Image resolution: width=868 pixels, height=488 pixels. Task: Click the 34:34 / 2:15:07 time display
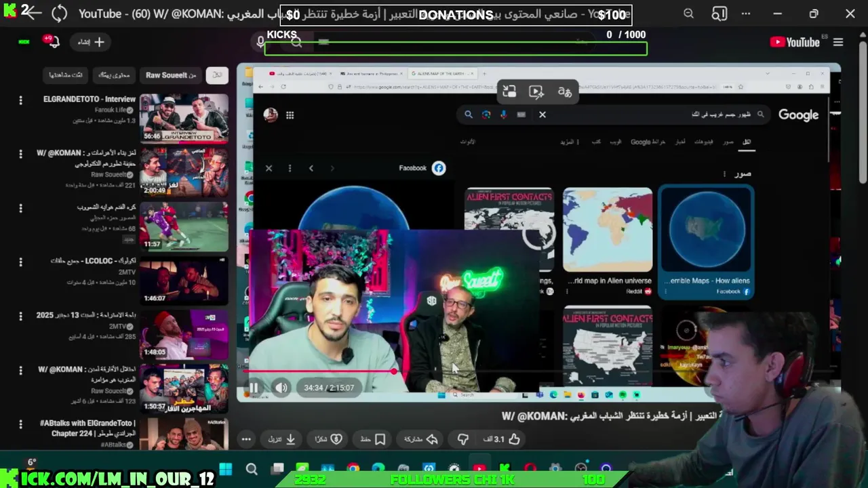click(x=329, y=388)
